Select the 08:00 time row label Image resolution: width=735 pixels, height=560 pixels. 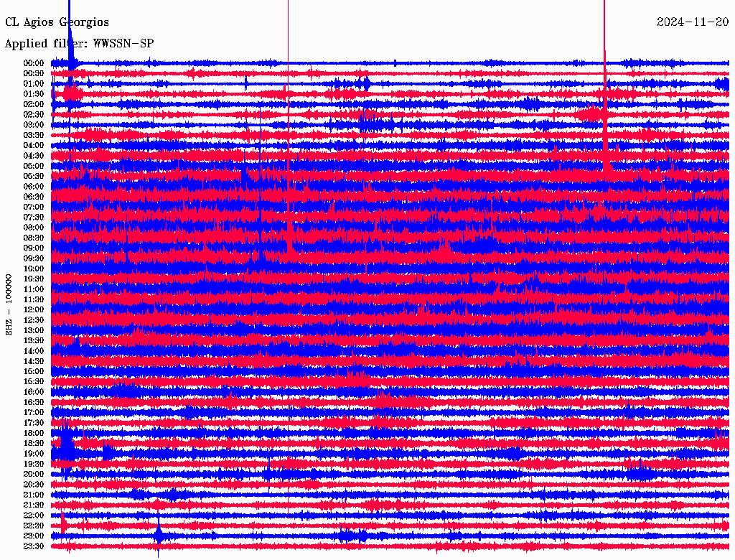(x=34, y=228)
